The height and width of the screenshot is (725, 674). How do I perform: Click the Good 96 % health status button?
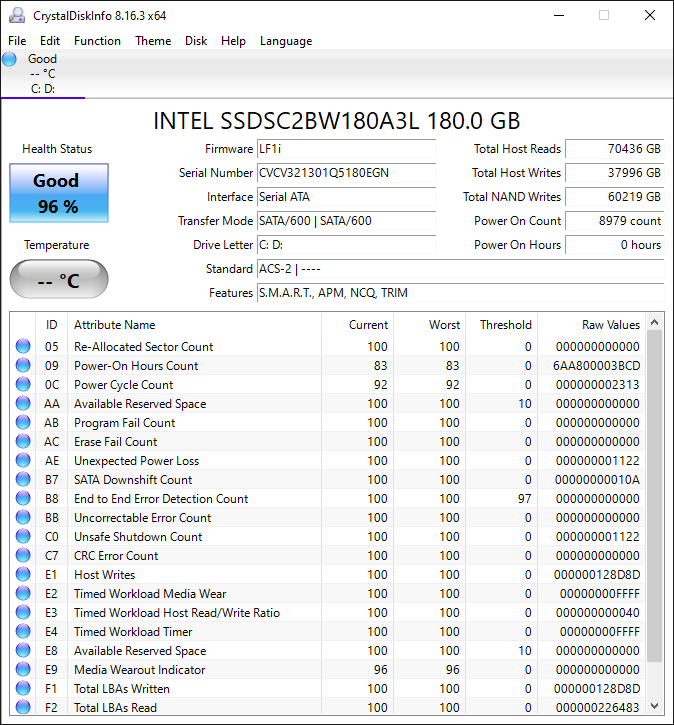(x=59, y=193)
